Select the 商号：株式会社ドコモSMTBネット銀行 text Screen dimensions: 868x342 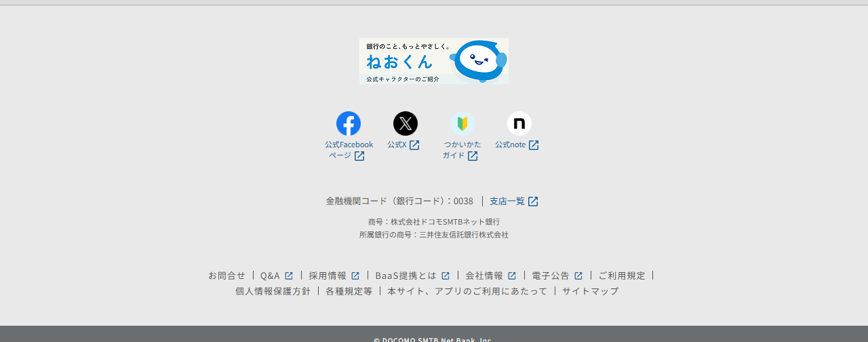coord(434,222)
